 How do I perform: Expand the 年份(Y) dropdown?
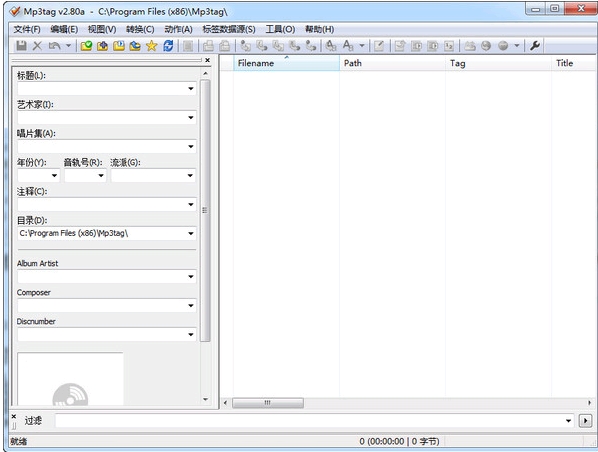tap(54, 175)
